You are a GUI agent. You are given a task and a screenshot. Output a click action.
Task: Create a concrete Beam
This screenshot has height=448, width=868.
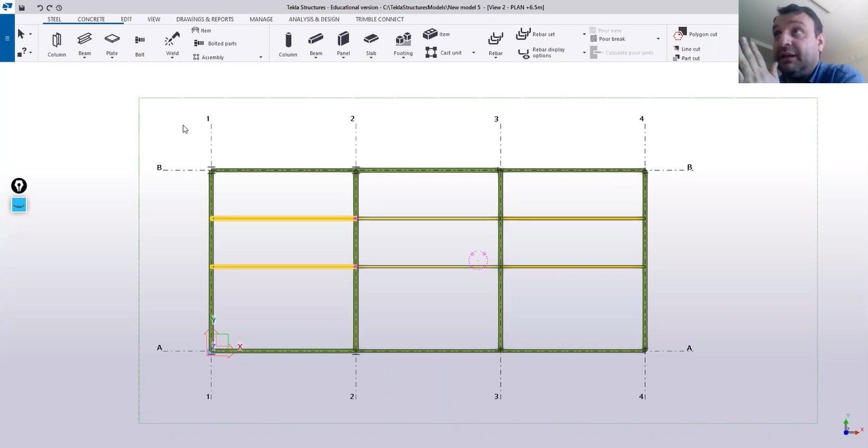click(316, 44)
